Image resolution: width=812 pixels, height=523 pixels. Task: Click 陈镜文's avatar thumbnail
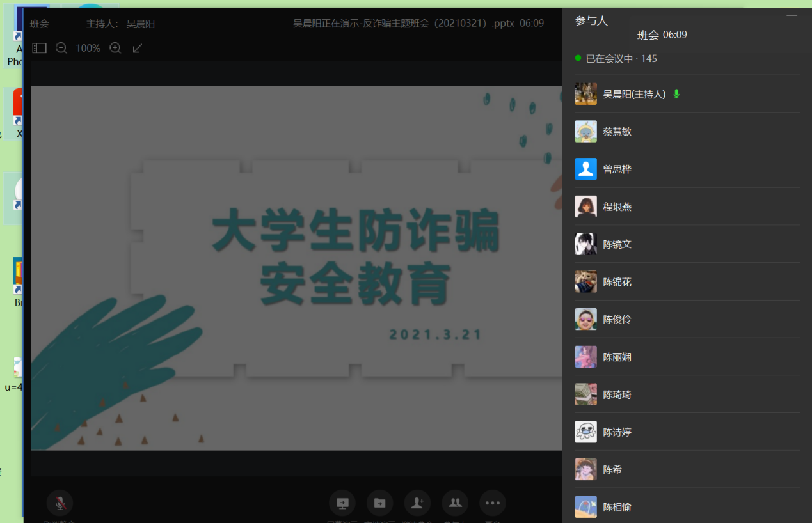pos(585,244)
